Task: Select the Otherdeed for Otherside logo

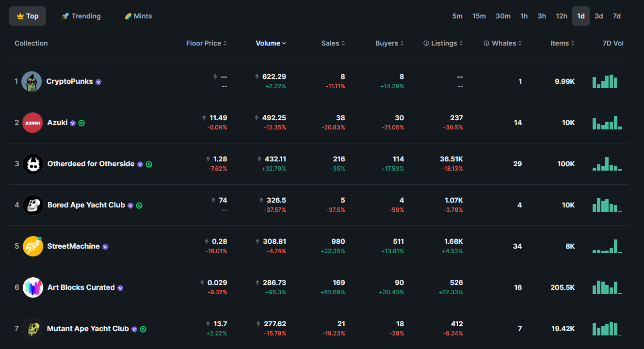Action: (x=33, y=164)
